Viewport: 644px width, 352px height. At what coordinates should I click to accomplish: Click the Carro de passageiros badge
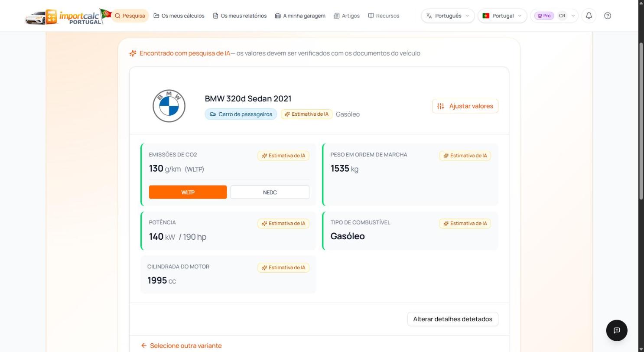click(241, 114)
